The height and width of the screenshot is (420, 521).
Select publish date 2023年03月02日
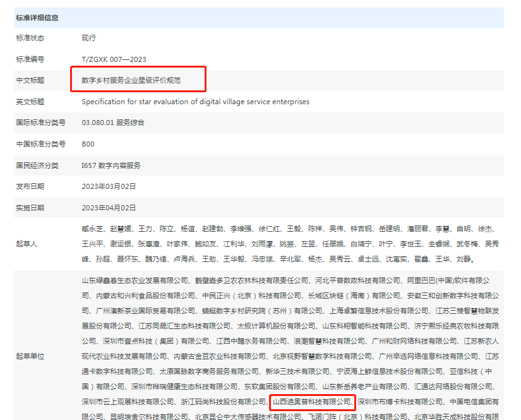(109, 186)
